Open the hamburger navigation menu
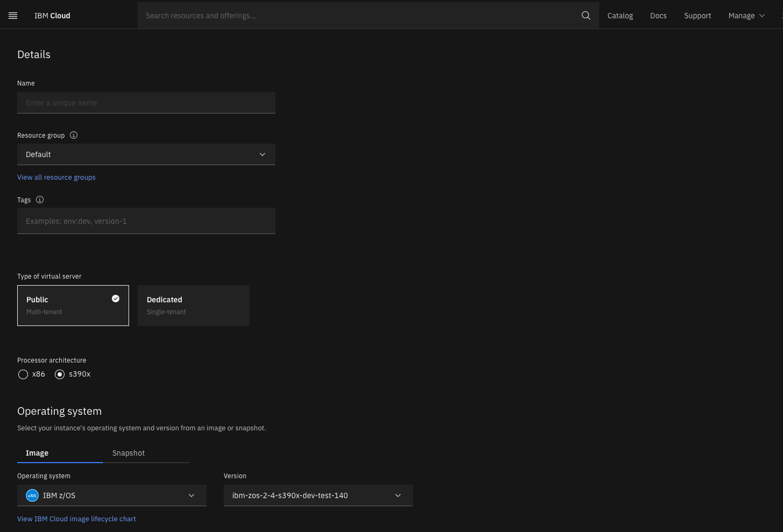Screen dimensions: 783x532 pos(13,16)
